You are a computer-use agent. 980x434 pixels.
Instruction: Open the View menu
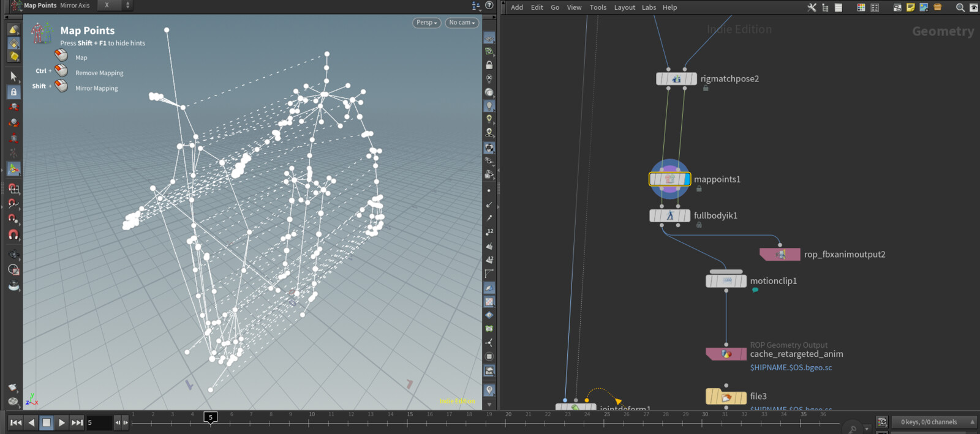[x=574, y=7]
